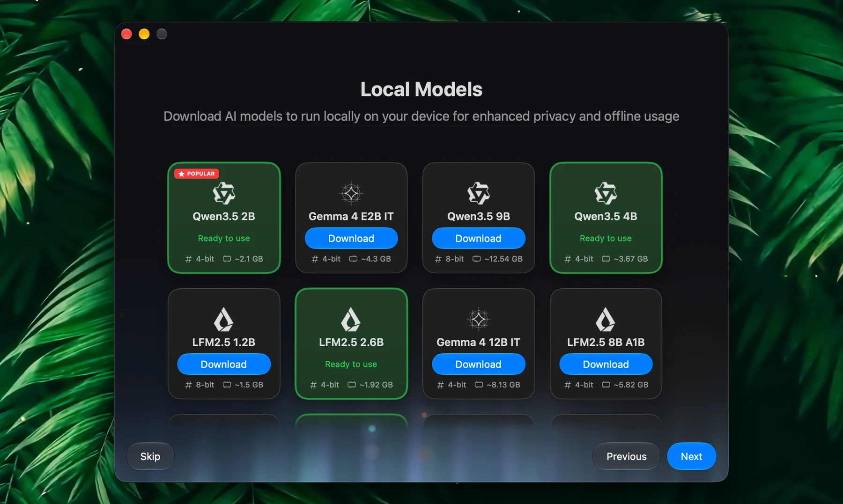Continue with the Next button
The height and width of the screenshot is (504, 843).
coord(692,456)
